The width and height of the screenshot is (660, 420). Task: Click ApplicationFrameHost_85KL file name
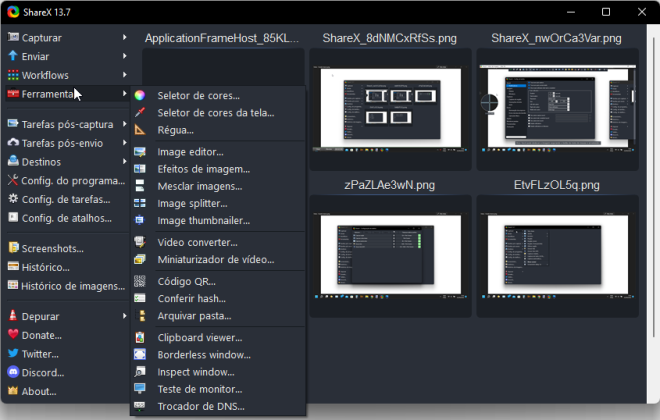[222, 38]
